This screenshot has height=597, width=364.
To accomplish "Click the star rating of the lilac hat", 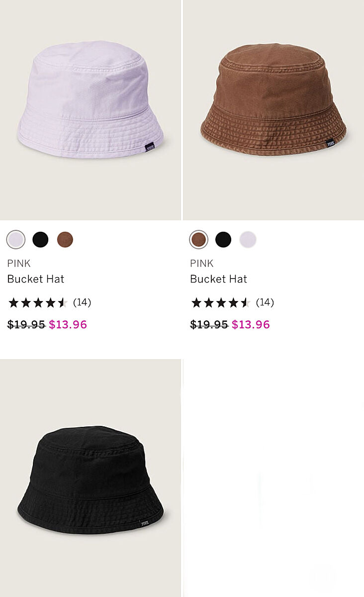I will click(38, 302).
